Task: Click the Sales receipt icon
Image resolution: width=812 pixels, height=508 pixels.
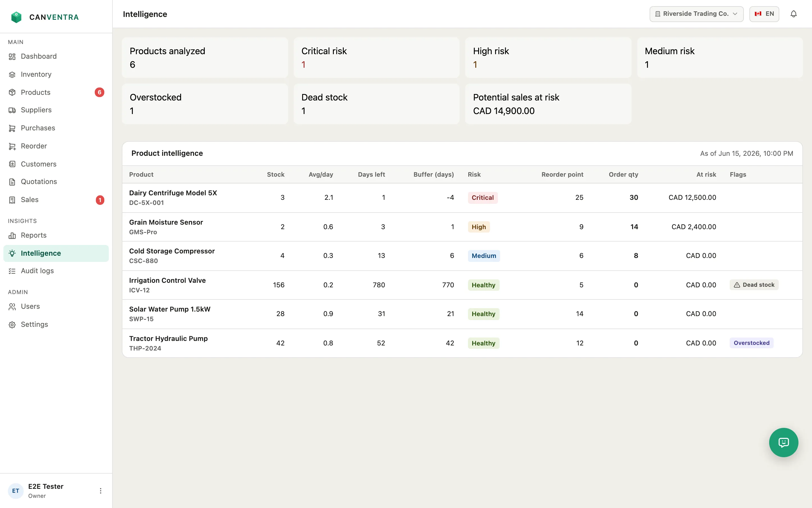Action: click(12, 200)
